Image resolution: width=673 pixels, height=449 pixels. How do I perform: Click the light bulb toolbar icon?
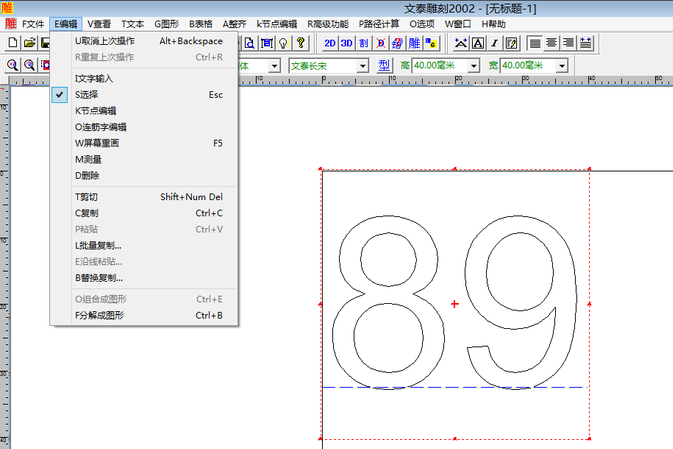pyautogui.click(x=283, y=43)
